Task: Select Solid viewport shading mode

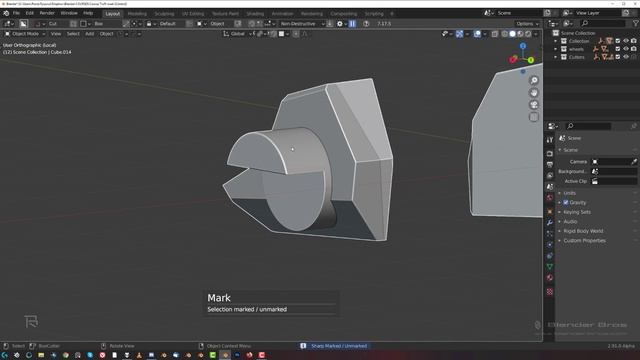Action: tap(512, 34)
